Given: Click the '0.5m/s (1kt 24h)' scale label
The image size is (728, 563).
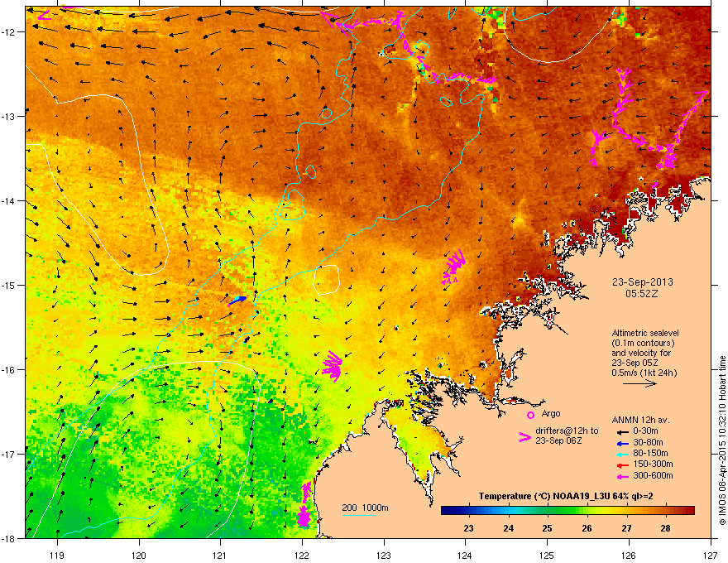Looking at the screenshot, I should [644, 373].
